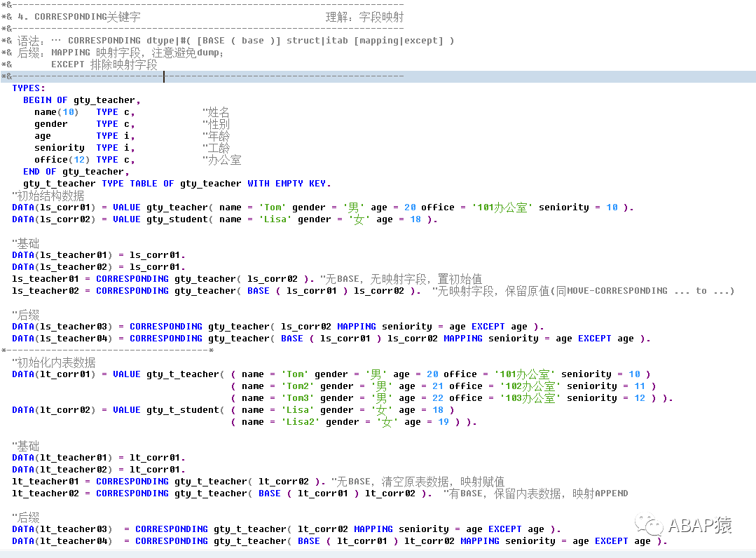Click the comment mentioning MOVE-CORRESPONDING
This screenshot has height=558, width=756.
tap(584, 291)
